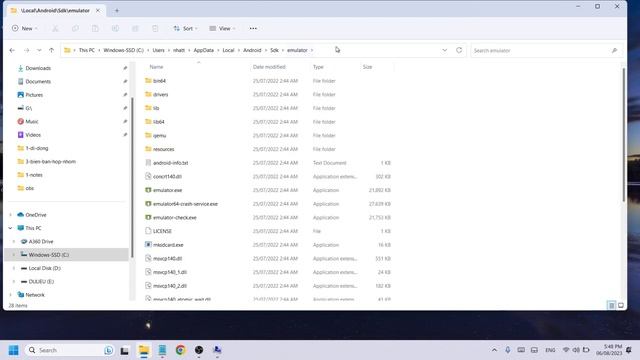Open Google Chrome from the taskbar
This screenshot has height=360, width=640.
(x=180, y=350)
